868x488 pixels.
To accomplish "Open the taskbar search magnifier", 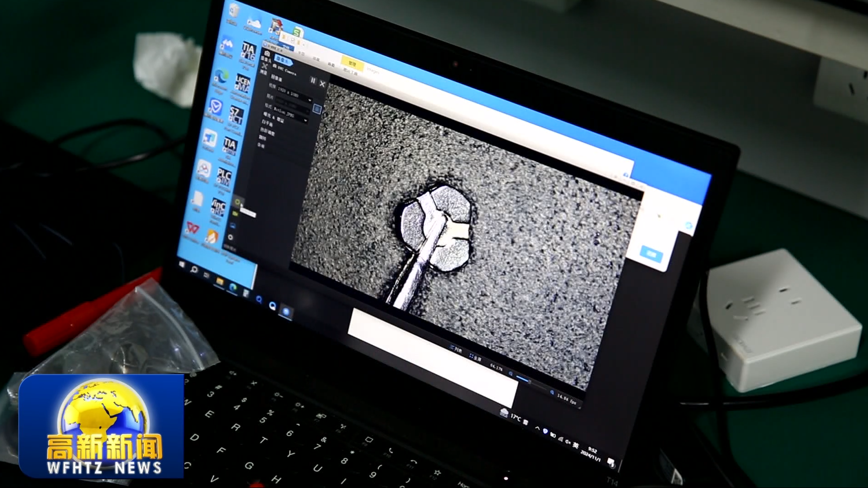I will point(194,270).
